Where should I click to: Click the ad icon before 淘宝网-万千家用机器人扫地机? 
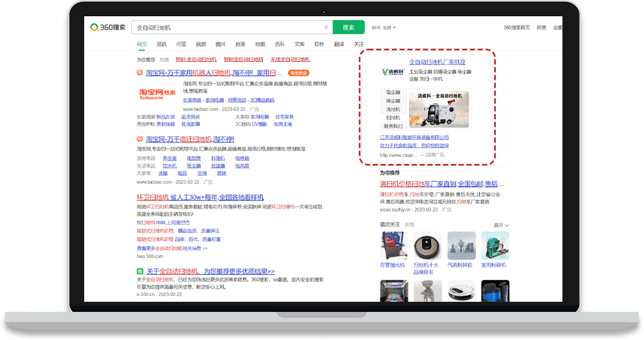click(139, 72)
